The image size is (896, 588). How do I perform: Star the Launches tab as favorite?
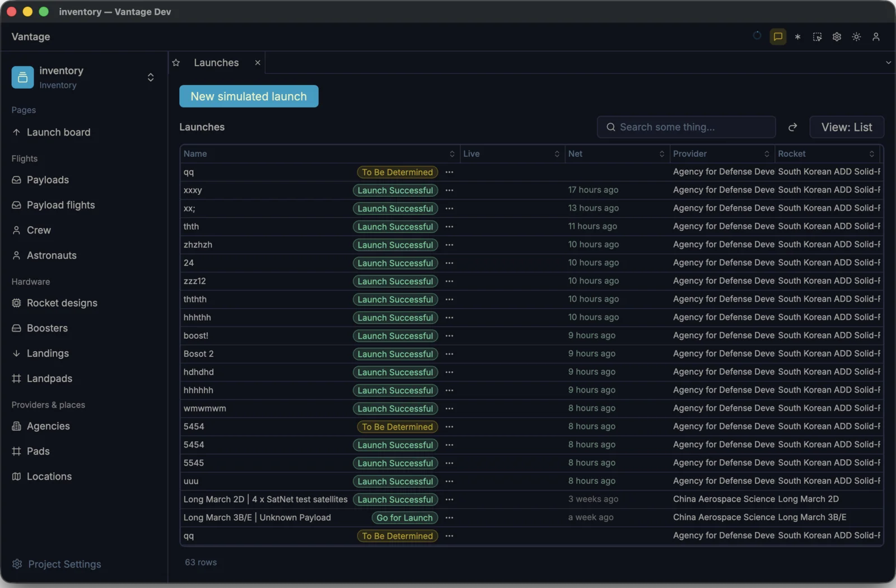176,63
